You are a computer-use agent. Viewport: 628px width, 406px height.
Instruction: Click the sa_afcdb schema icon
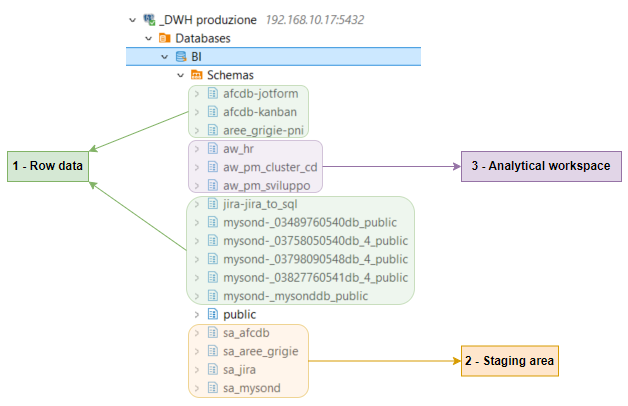pyautogui.click(x=212, y=333)
